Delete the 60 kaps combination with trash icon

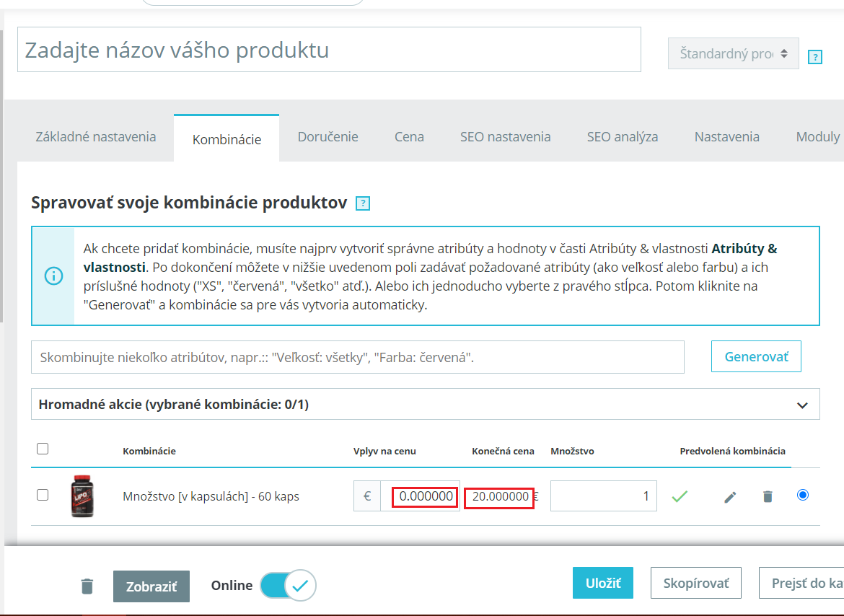[768, 496]
